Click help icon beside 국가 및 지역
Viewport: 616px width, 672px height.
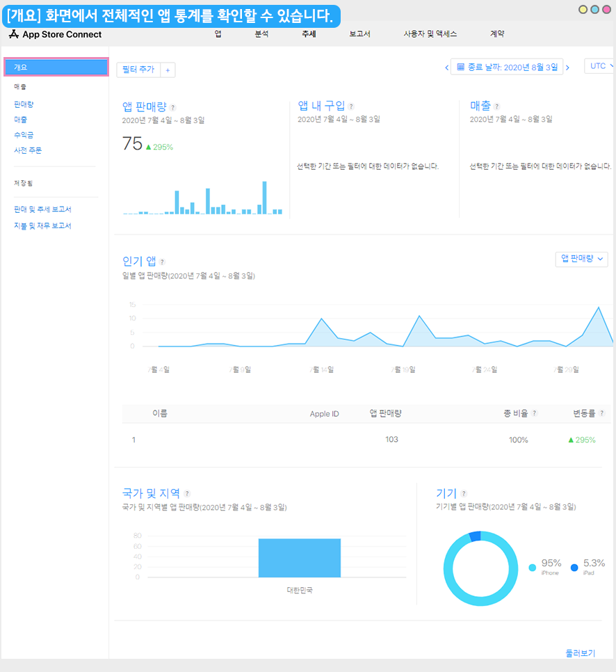click(187, 494)
